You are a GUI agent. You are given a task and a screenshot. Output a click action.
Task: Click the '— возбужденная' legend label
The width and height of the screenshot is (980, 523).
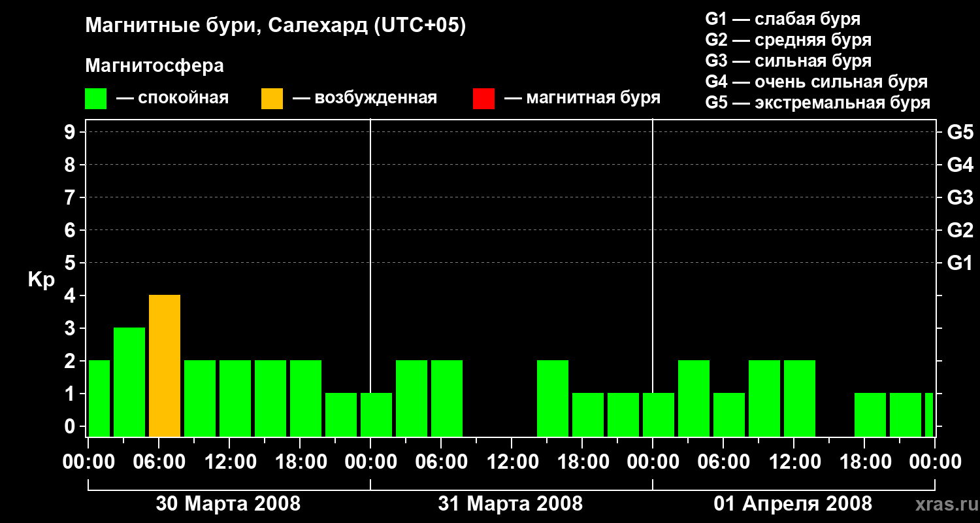(365, 98)
